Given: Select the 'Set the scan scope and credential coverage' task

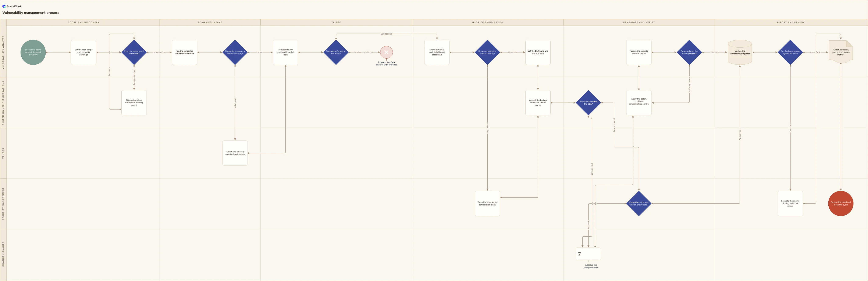Looking at the screenshot, I should click(x=83, y=52).
